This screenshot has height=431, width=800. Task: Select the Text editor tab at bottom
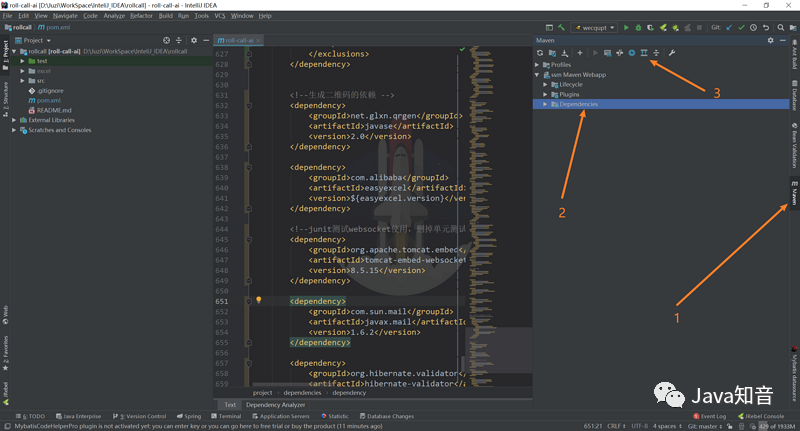pos(230,405)
